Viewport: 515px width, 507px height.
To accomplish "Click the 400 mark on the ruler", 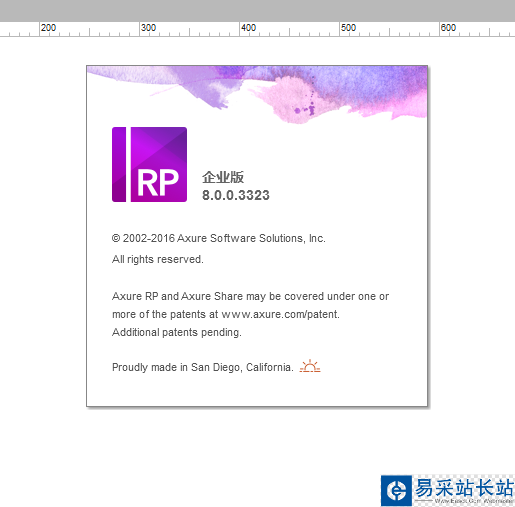I will pyautogui.click(x=248, y=28).
